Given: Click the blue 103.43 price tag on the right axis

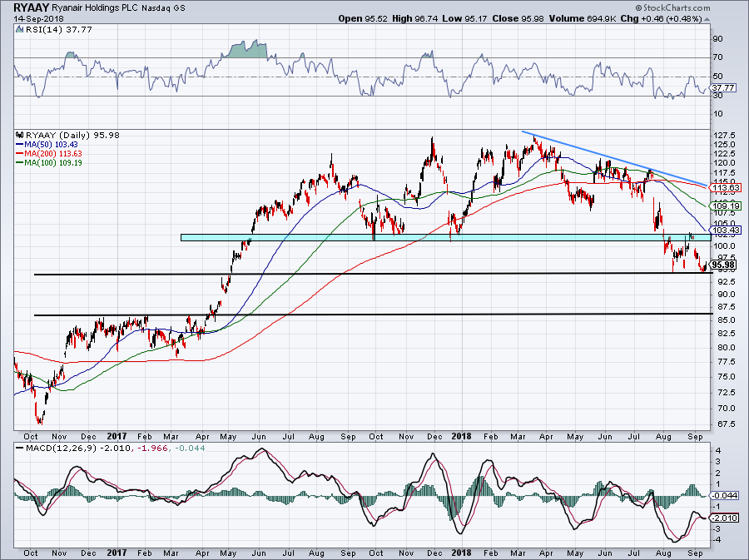Looking at the screenshot, I should pos(725,230).
